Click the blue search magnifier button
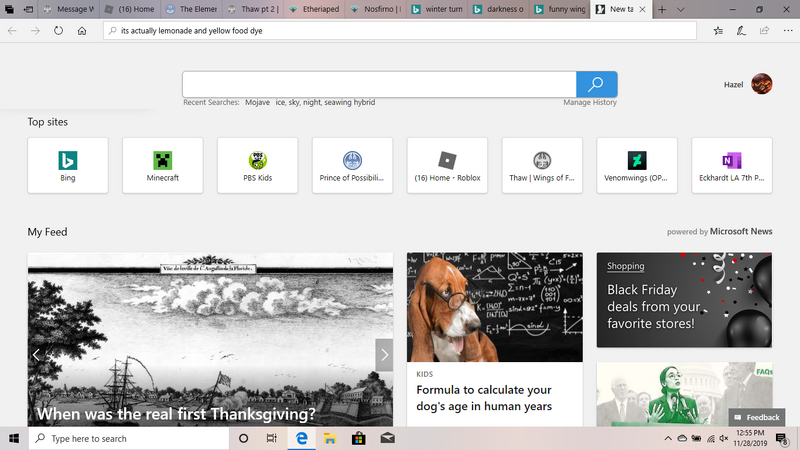 tap(596, 84)
